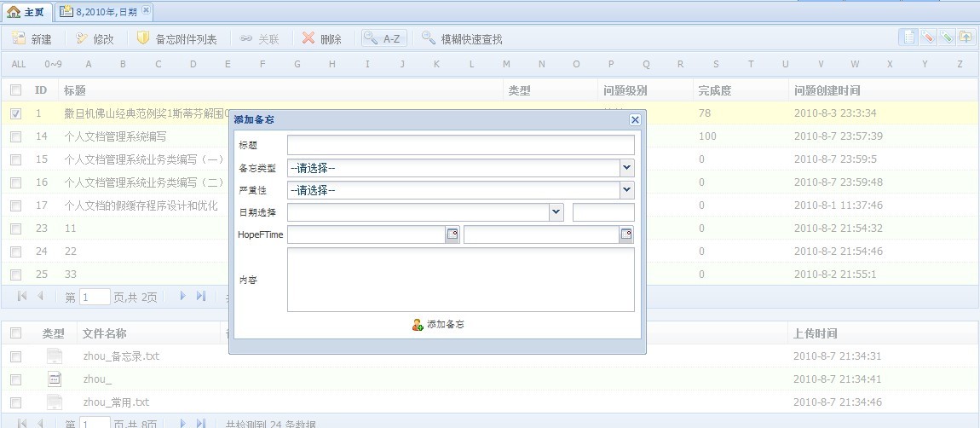980x428 pixels.
Task: Filter list by letter A
Action: pyautogui.click(x=89, y=64)
